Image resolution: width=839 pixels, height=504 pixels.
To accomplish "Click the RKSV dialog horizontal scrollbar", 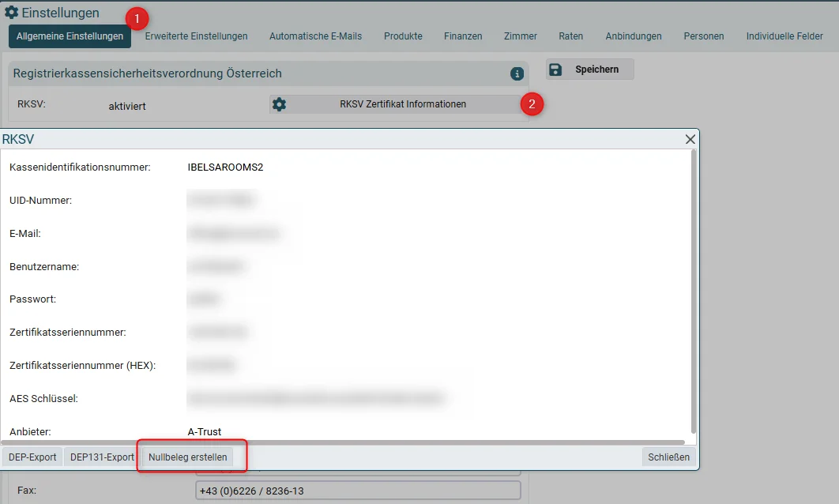I will [x=343, y=442].
